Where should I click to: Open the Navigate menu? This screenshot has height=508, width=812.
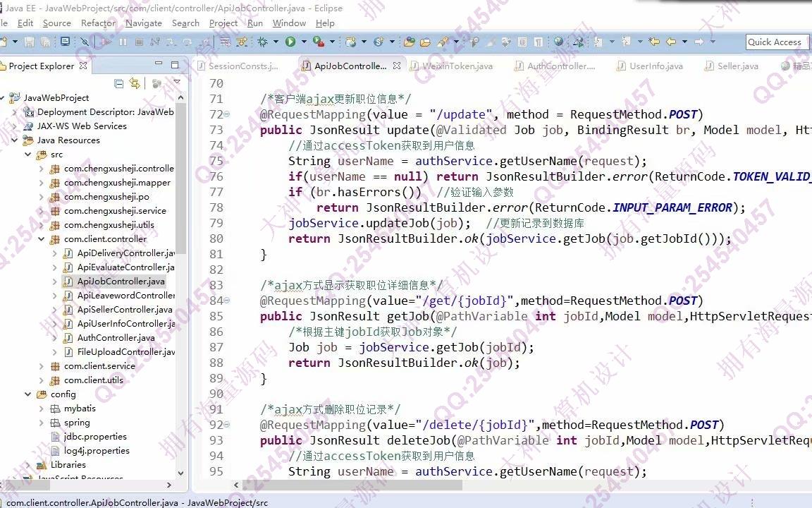coord(144,23)
